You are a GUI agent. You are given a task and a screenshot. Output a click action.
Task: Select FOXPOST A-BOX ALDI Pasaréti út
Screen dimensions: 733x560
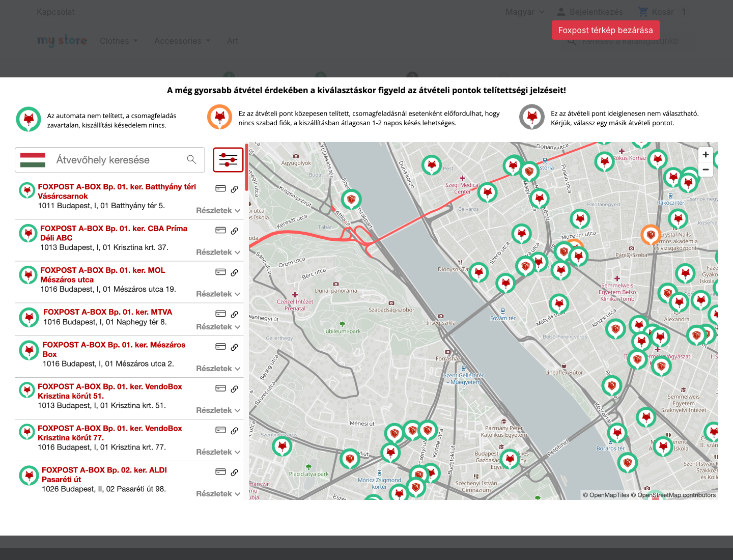[104, 475]
